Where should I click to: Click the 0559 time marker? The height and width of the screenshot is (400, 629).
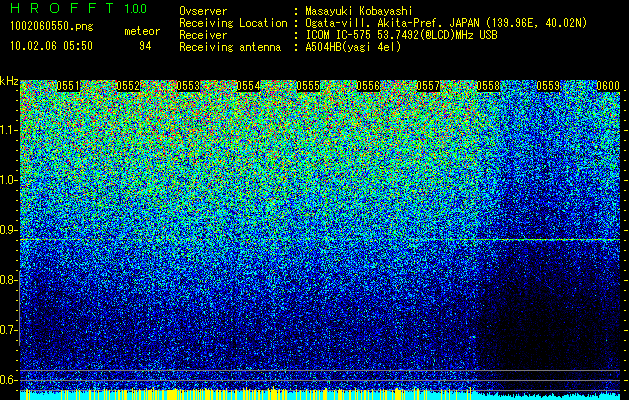coord(548,86)
